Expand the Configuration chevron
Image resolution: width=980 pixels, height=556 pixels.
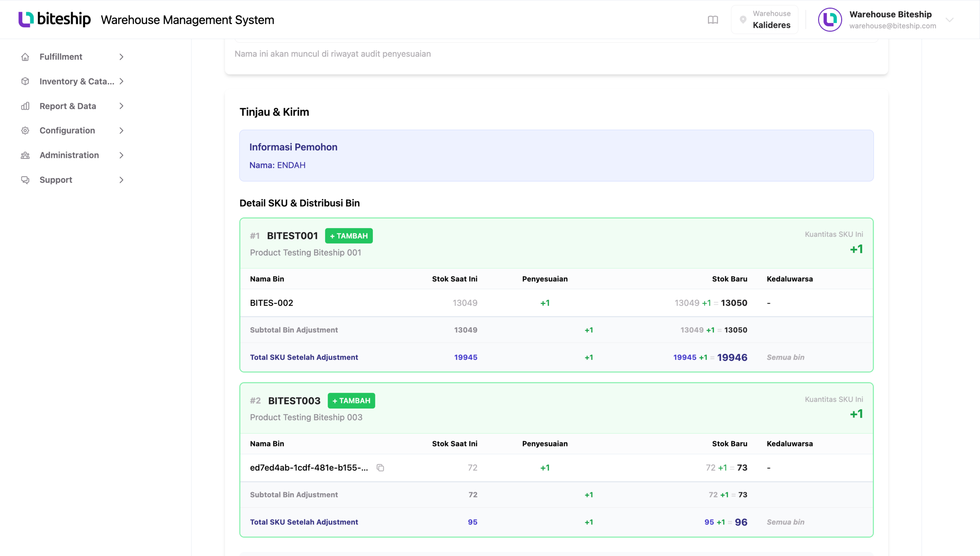tap(121, 131)
